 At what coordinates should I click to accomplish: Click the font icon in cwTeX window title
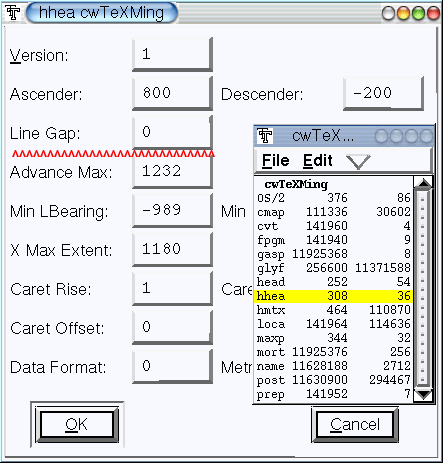(x=265, y=136)
